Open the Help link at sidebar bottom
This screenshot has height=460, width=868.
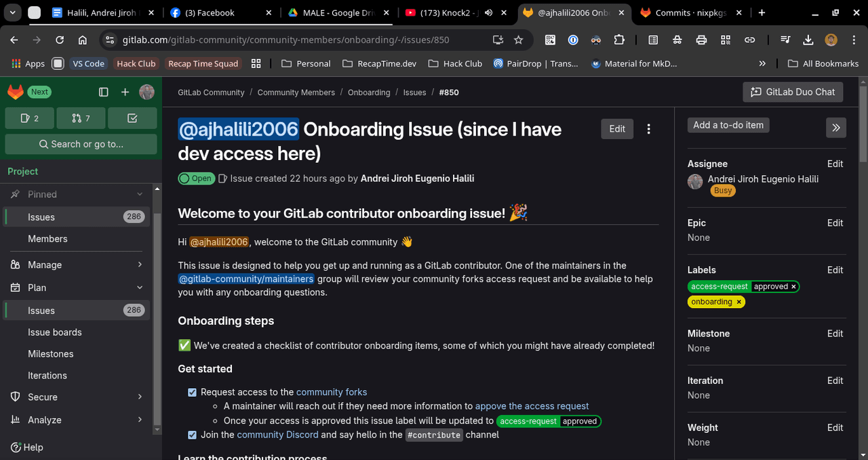coord(27,447)
